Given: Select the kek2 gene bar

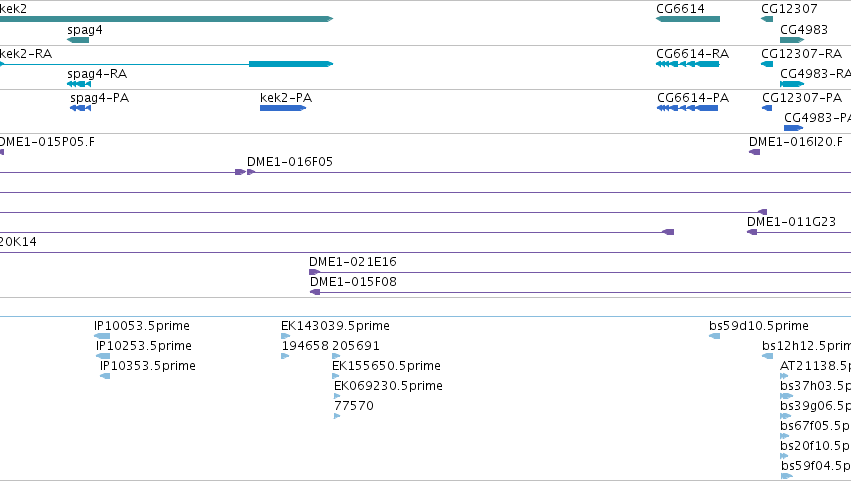Looking at the screenshot, I should (x=166, y=19).
